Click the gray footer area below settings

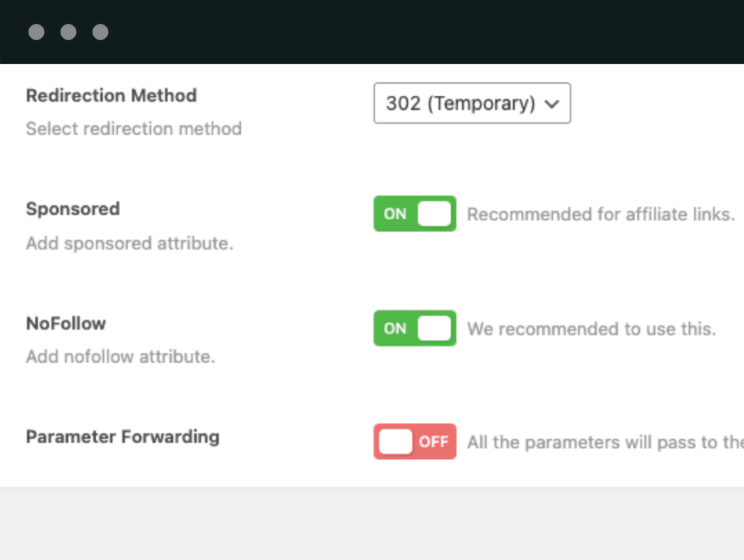(372, 524)
